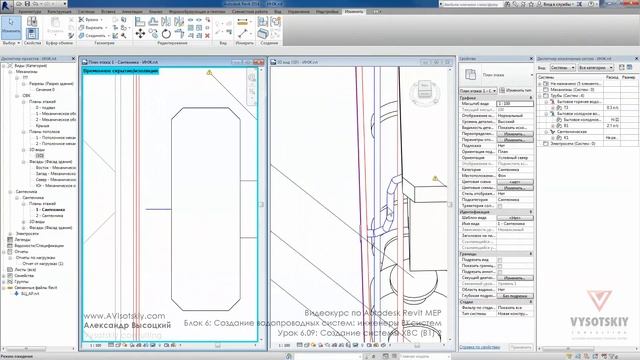Expand the Виды (Категория) root node
Image resolution: width=640 pixels, height=360 pixels.
[x=4, y=65]
